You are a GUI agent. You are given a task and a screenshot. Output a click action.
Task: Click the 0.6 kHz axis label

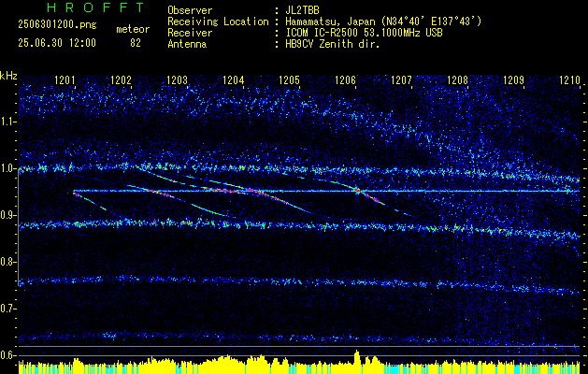[x=7, y=355]
